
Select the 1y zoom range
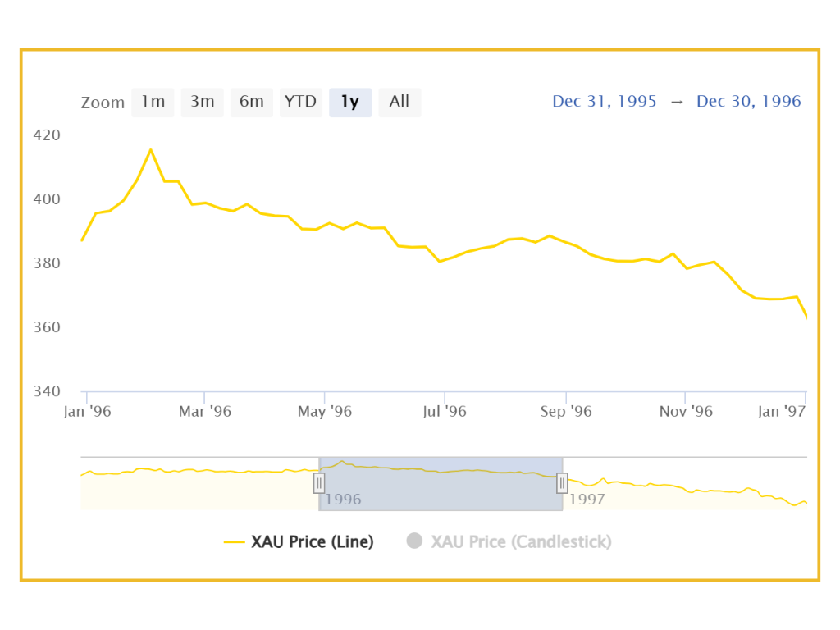click(350, 102)
